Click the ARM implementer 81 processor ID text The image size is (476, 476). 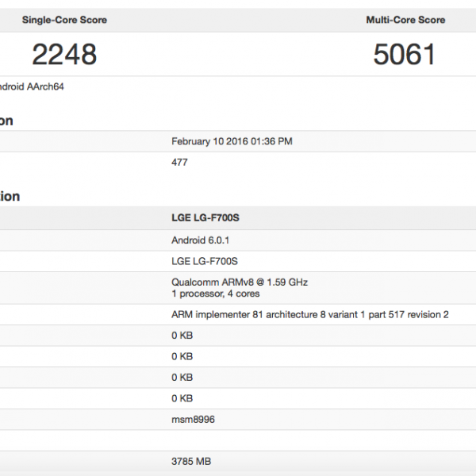tap(309, 314)
